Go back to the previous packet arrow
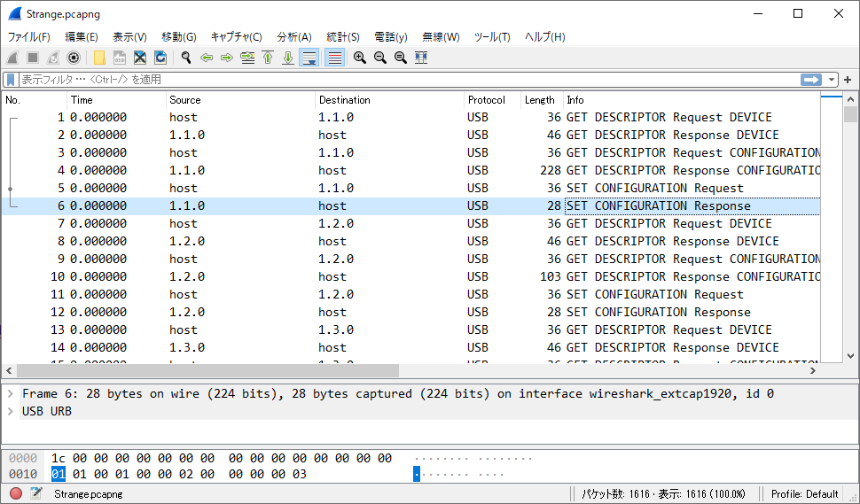 point(207,58)
